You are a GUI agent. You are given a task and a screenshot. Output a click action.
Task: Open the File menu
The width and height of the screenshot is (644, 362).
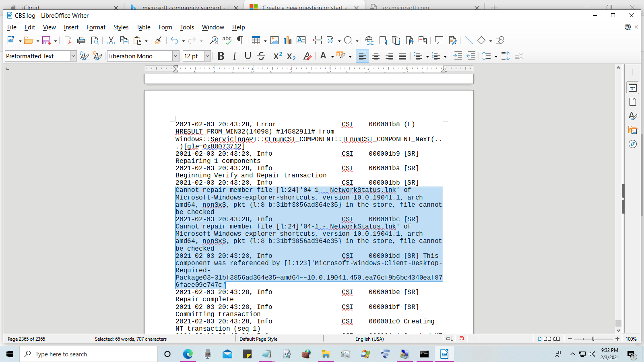[12, 27]
